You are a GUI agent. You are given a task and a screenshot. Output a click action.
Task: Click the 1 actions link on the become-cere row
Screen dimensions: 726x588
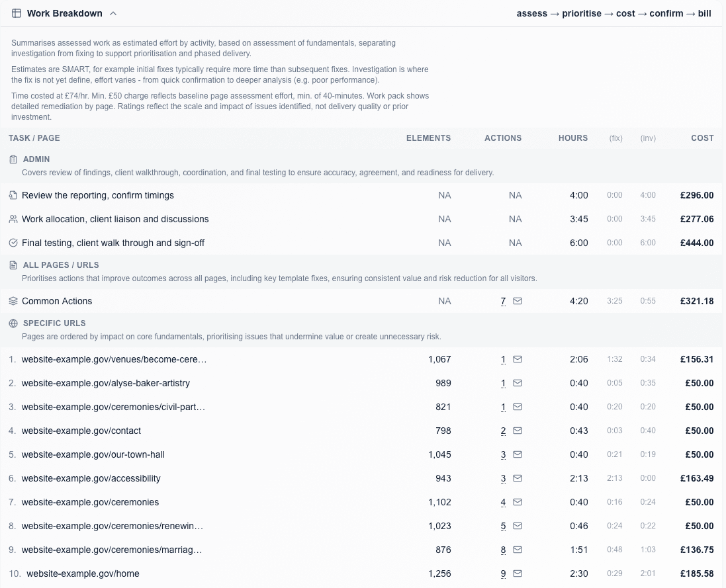click(x=503, y=359)
